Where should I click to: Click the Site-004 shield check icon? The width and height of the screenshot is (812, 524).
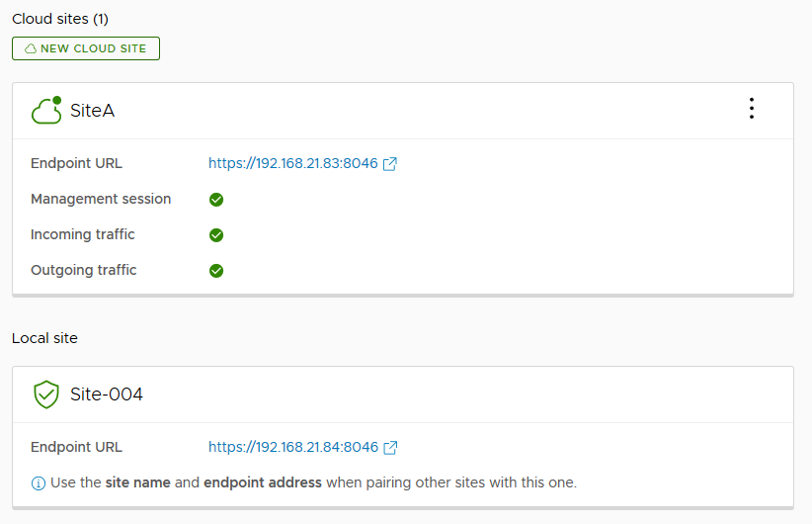[x=46, y=395]
